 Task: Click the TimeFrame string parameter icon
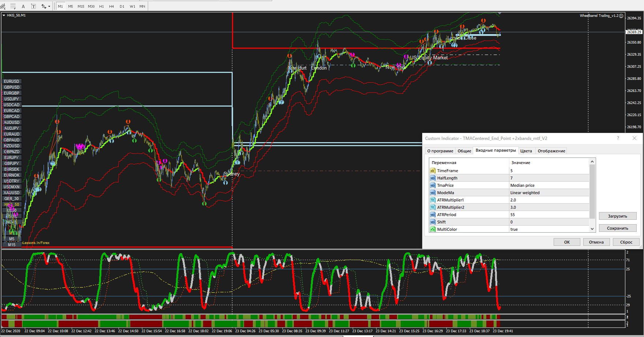433,171
